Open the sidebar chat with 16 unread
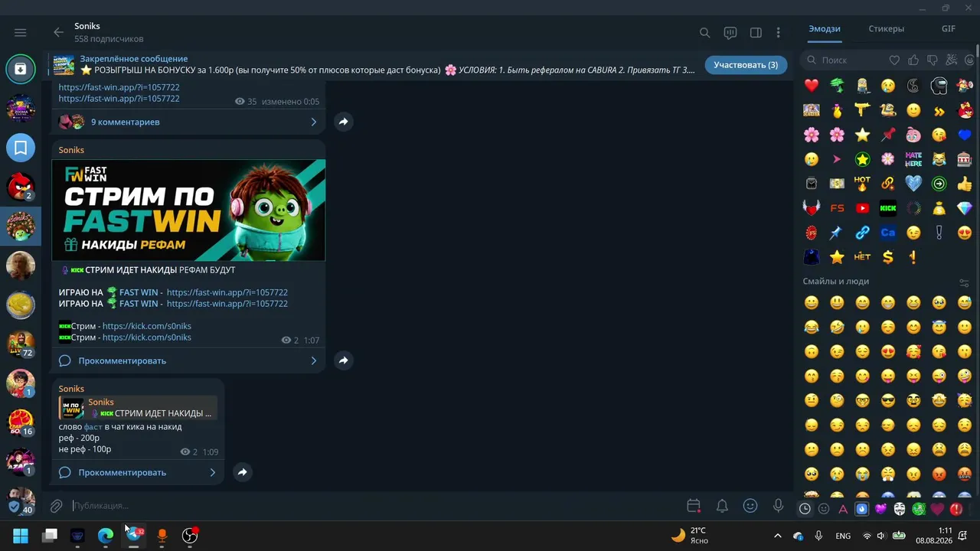Viewport: 980px width, 551px height. point(21,422)
